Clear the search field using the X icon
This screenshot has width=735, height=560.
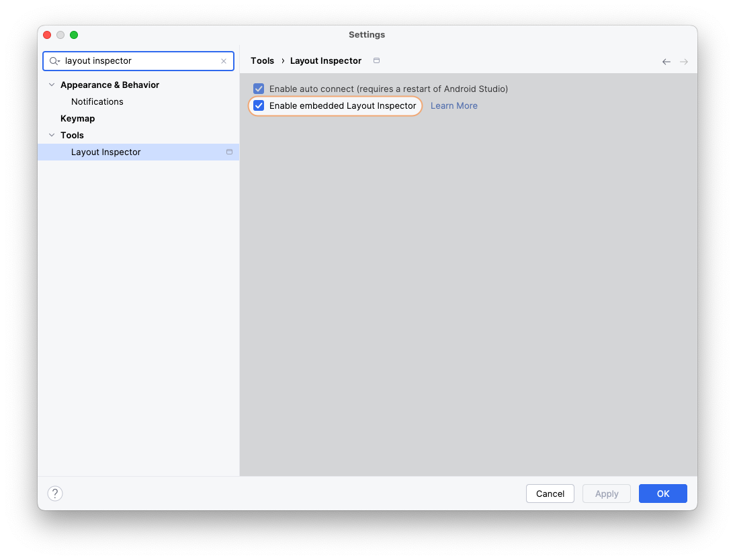point(224,60)
